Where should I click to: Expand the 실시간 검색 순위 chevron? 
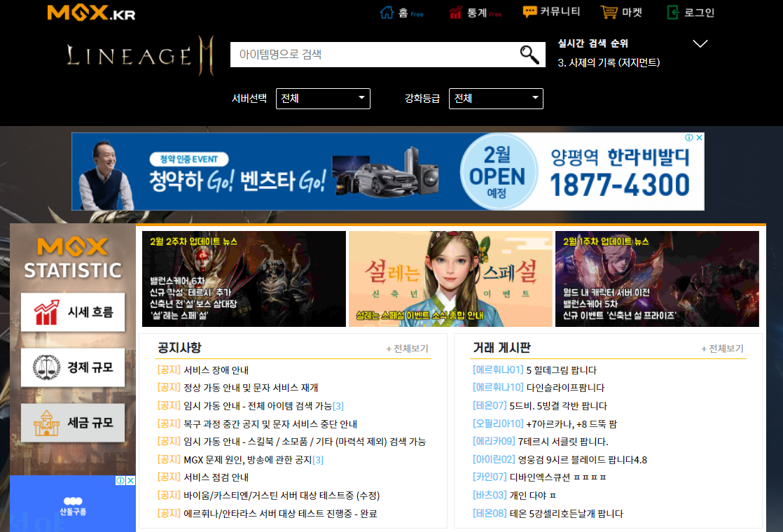(700, 44)
